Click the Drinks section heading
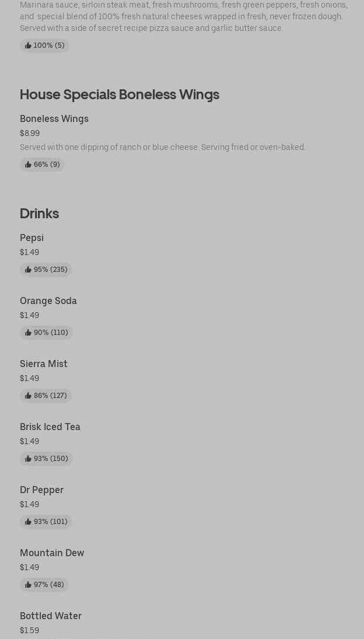 coord(39,214)
